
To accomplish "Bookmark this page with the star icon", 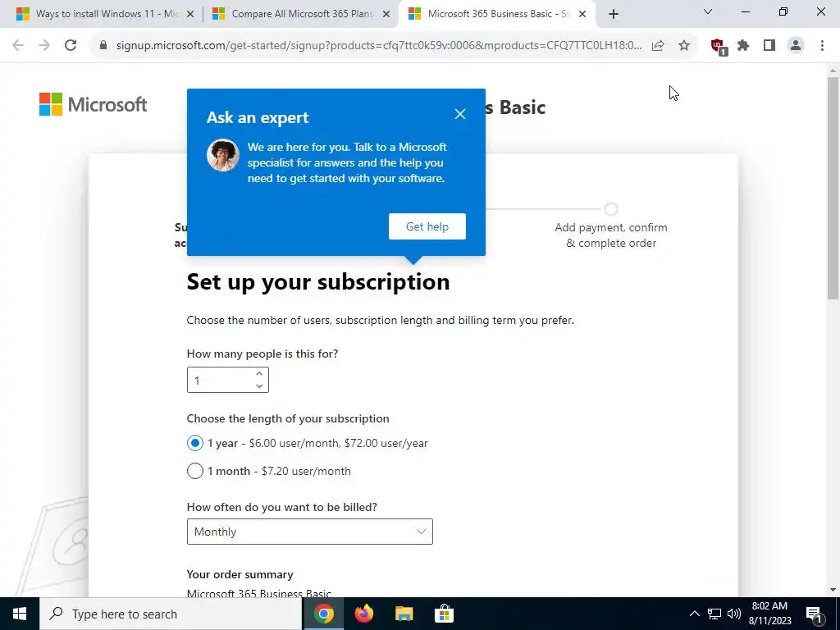I will coord(684,46).
